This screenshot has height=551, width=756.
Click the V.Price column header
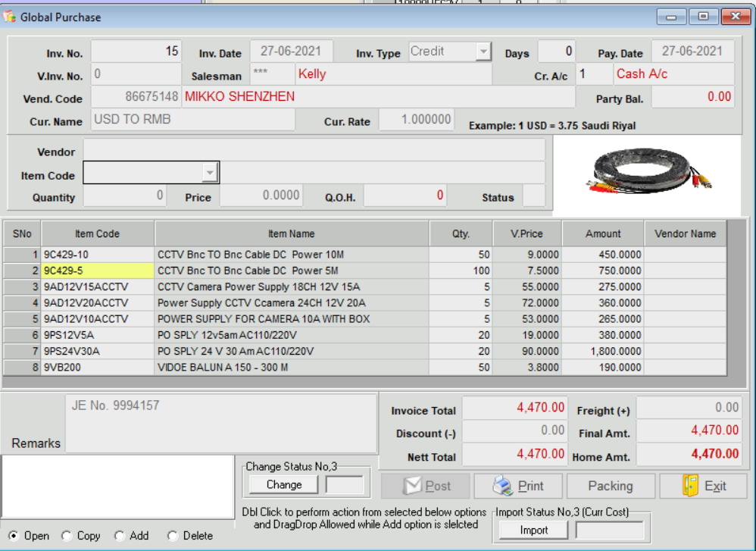(x=527, y=234)
